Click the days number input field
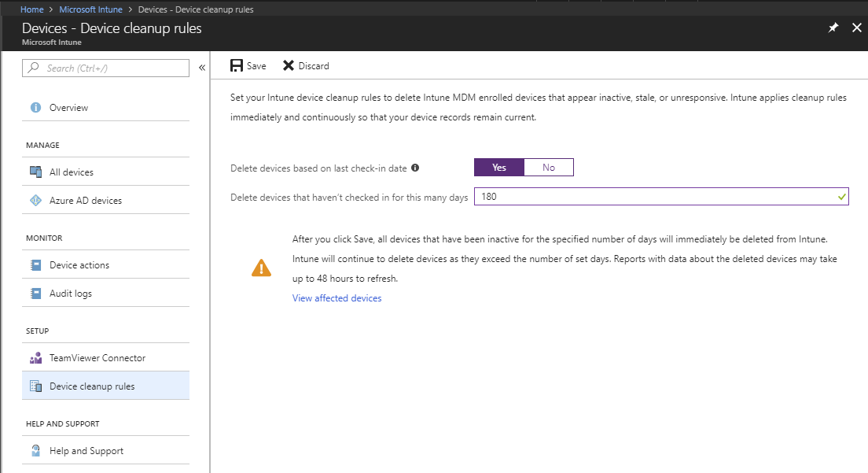The image size is (868, 473). 653,197
